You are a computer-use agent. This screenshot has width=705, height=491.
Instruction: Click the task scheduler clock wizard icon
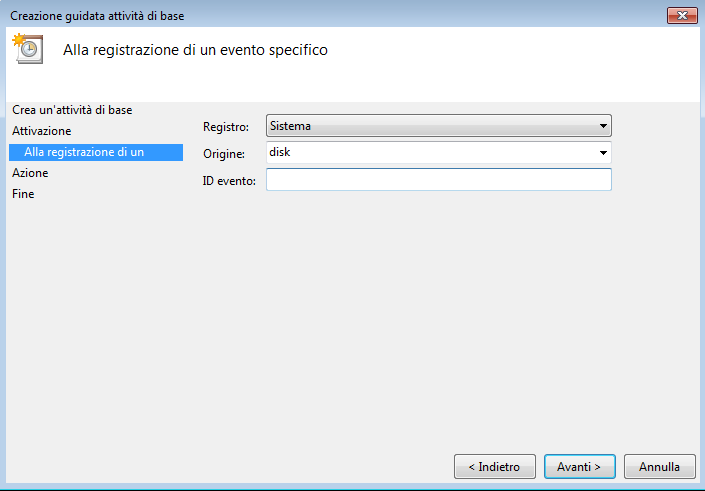28,49
